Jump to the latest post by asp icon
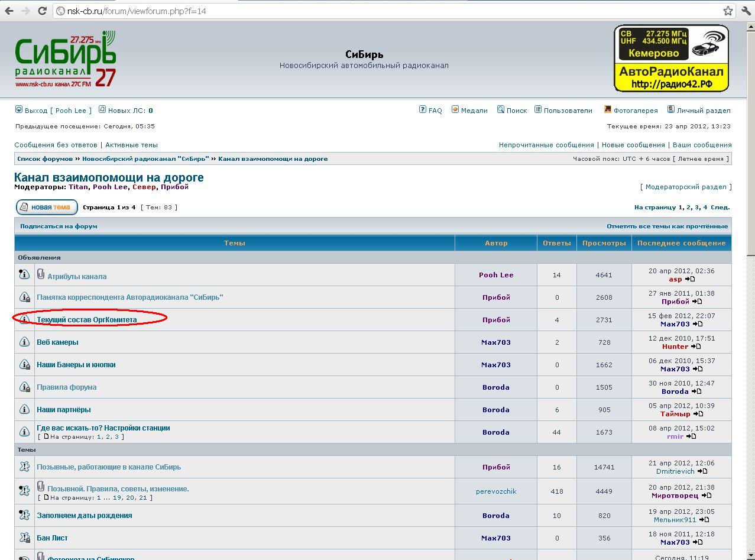The image size is (755, 560). (690, 279)
